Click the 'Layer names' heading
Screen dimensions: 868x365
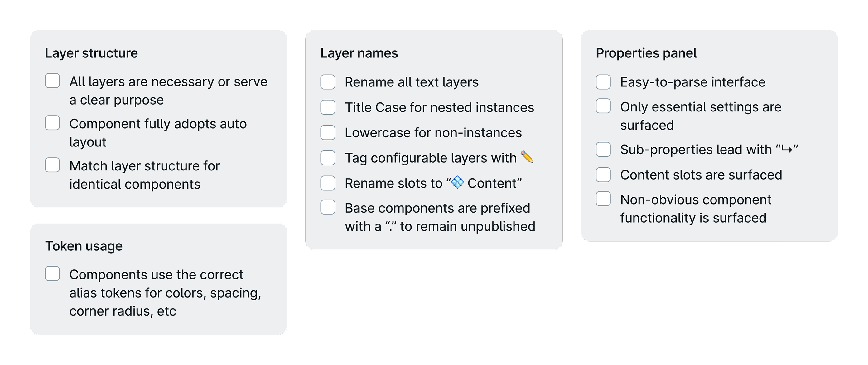pyautogui.click(x=359, y=53)
